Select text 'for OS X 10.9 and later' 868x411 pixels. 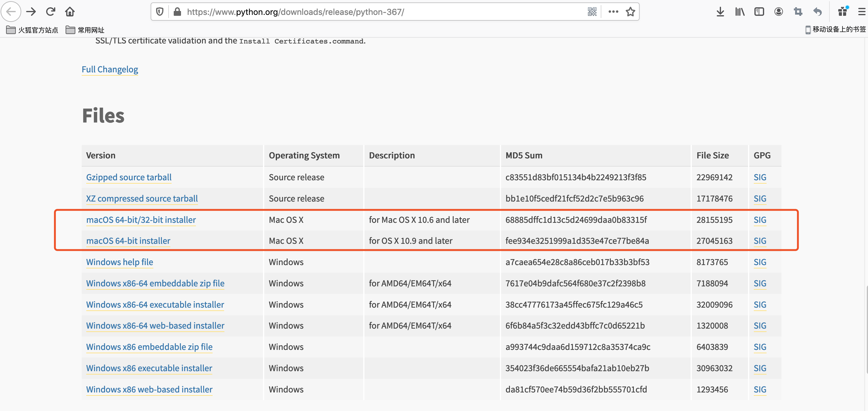tap(410, 240)
